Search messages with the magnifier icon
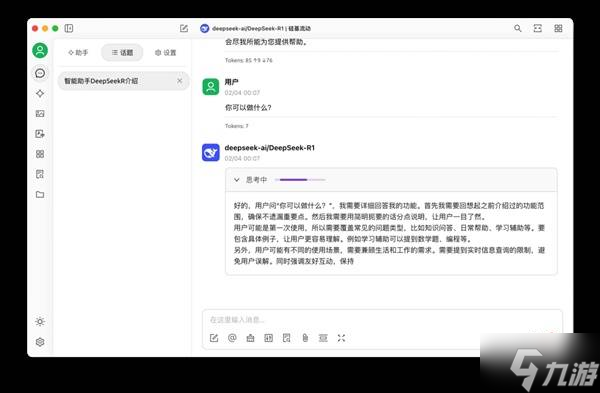The image size is (600, 393). 518,28
